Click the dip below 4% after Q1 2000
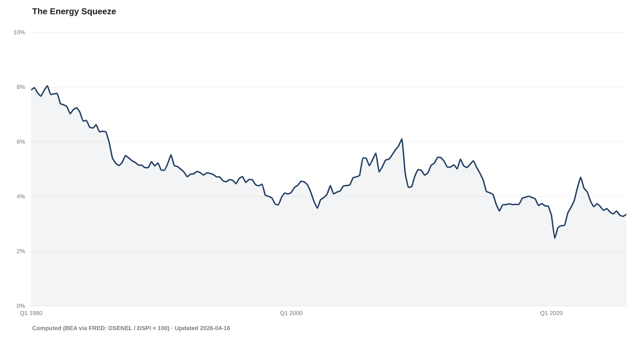This screenshot has width=644, height=338. point(317,205)
